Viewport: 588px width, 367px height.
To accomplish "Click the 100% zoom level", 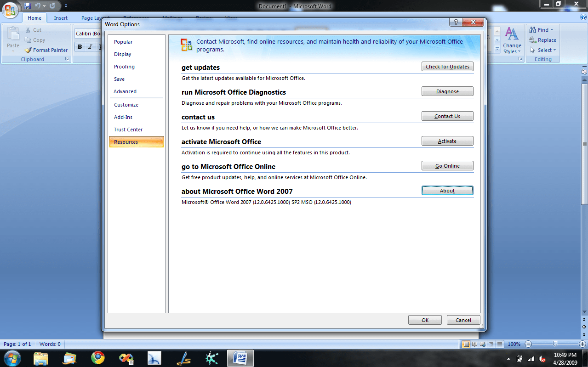I will [514, 344].
